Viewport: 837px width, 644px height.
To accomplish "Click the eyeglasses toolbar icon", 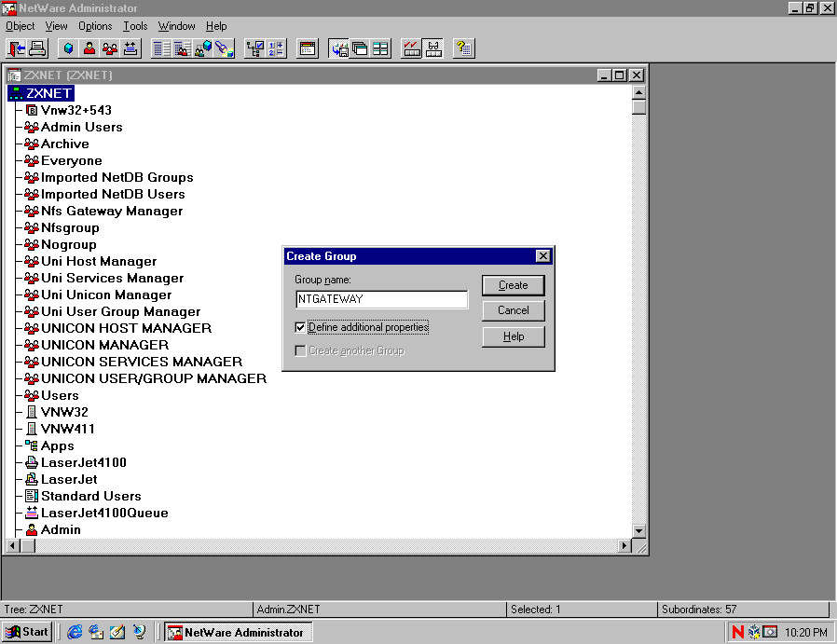I will pyautogui.click(x=432, y=48).
